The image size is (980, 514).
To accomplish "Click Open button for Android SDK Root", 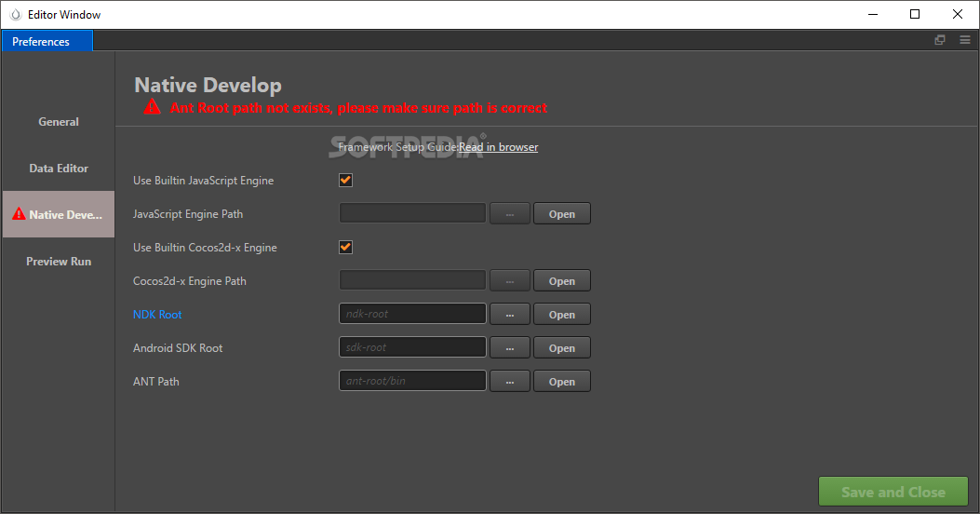I will (x=562, y=347).
